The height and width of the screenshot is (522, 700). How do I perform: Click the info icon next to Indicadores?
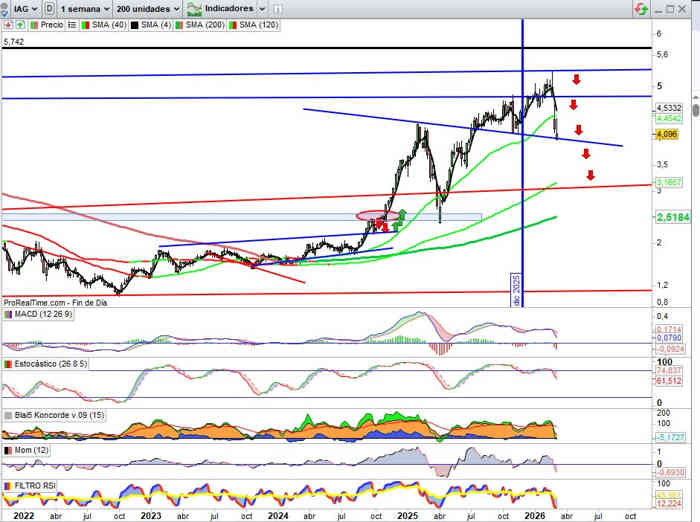[275, 8]
